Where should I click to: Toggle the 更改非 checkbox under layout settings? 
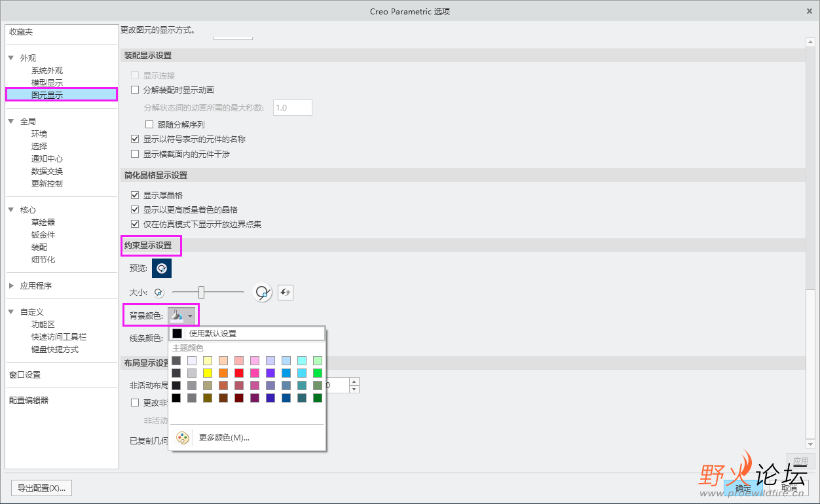(135, 403)
